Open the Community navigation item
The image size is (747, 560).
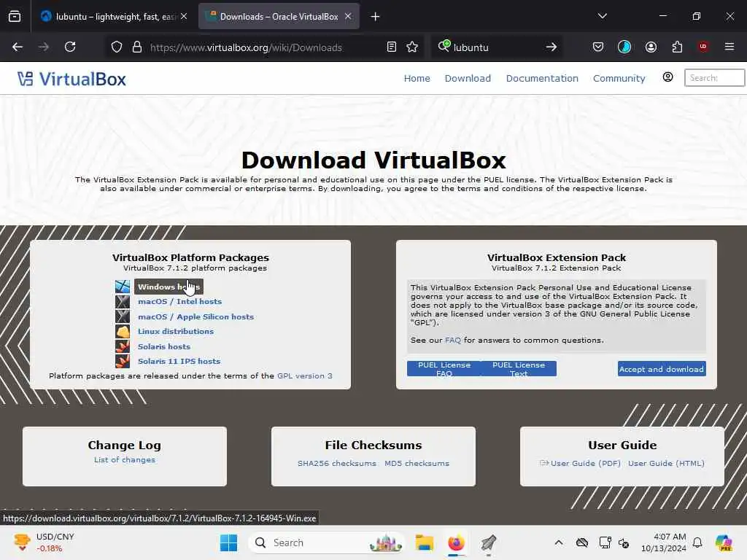(619, 78)
